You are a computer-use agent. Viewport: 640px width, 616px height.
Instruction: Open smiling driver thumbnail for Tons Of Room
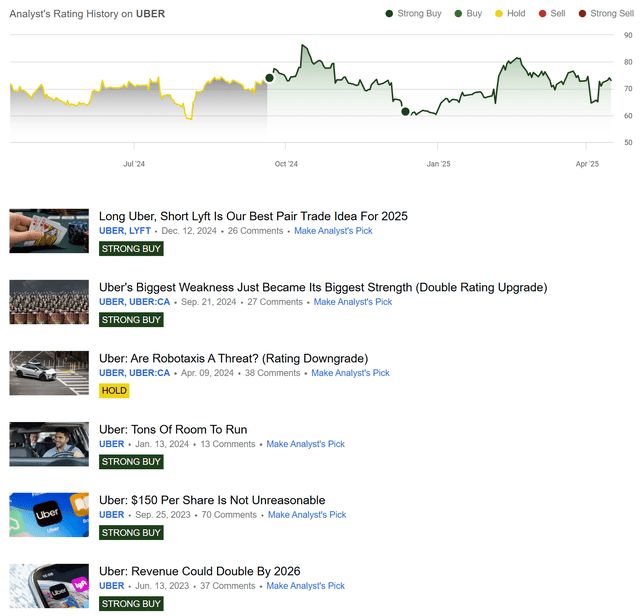[49, 444]
